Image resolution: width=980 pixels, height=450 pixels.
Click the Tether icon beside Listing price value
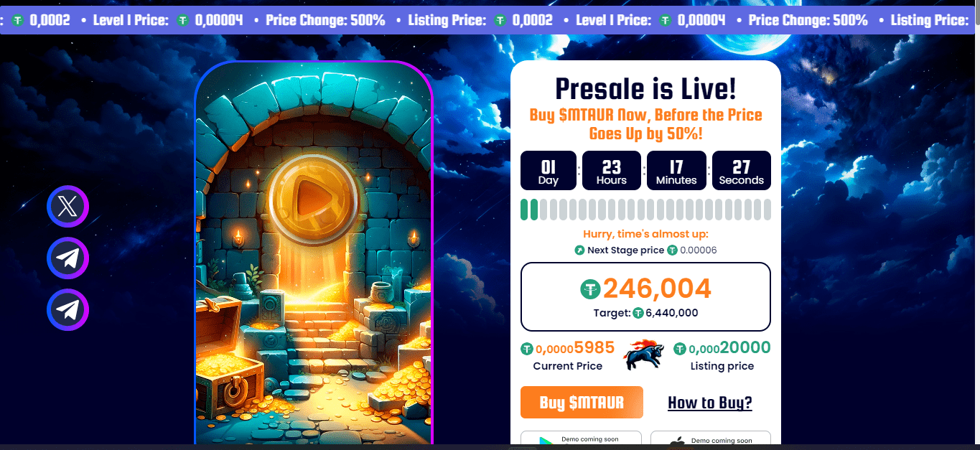click(x=680, y=350)
